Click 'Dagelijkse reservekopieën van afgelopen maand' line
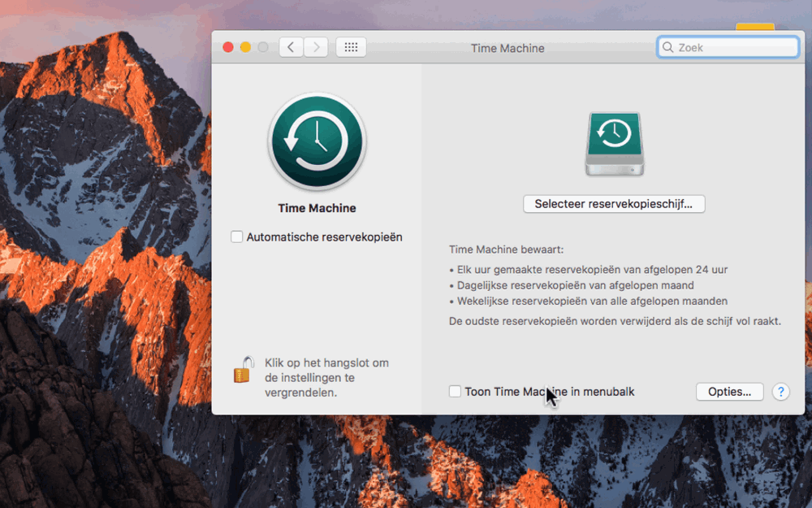This screenshot has height=508, width=812. pyautogui.click(x=572, y=285)
